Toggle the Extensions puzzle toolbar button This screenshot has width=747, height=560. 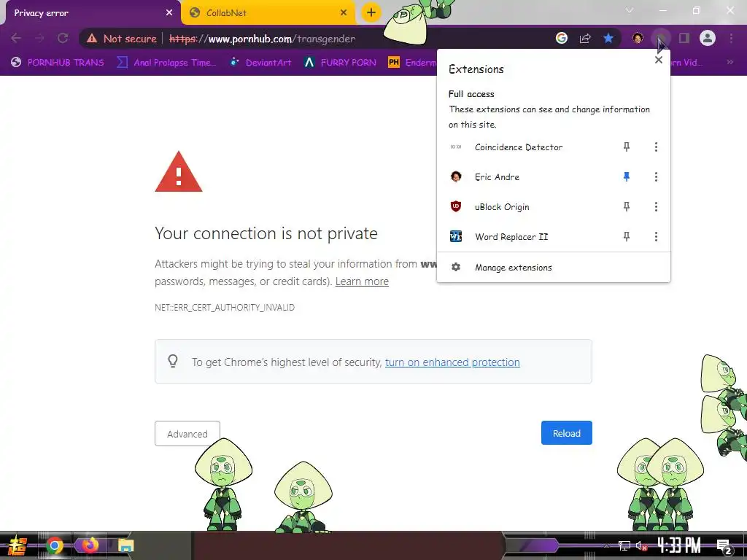661,38
